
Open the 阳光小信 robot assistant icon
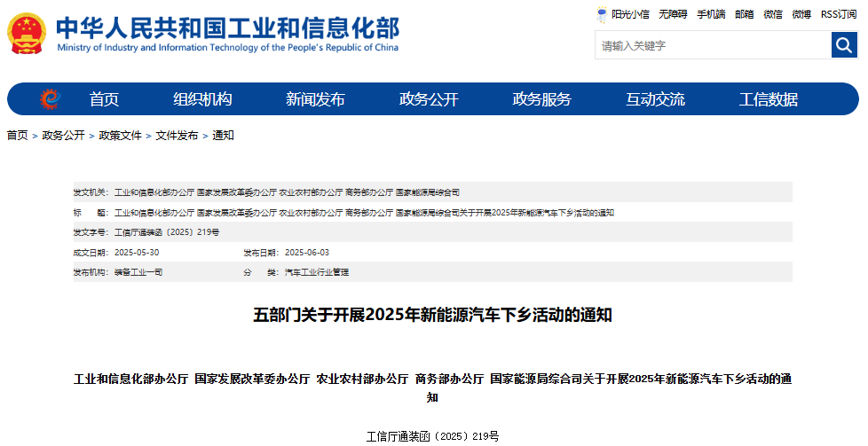tap(603, 14)
